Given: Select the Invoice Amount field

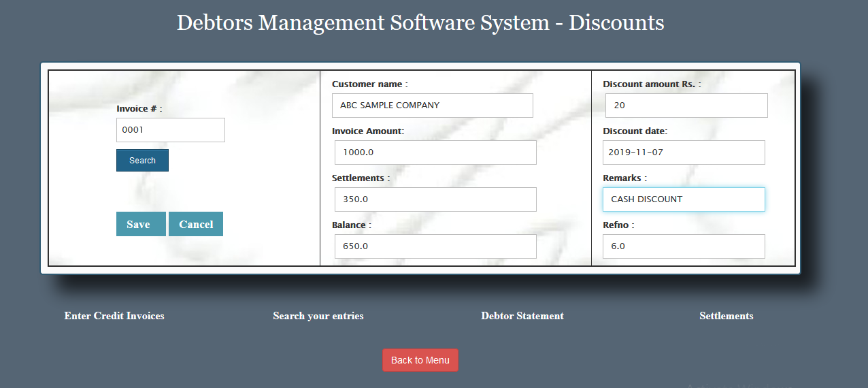Looking at the screenshot, I should (435, 152).
